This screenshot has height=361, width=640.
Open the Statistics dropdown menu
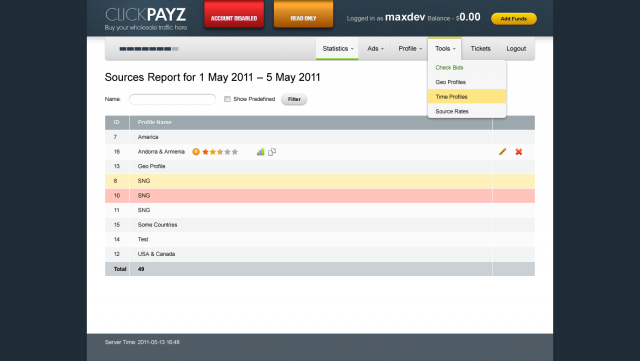pyautogui.click(x=337, y=49)
